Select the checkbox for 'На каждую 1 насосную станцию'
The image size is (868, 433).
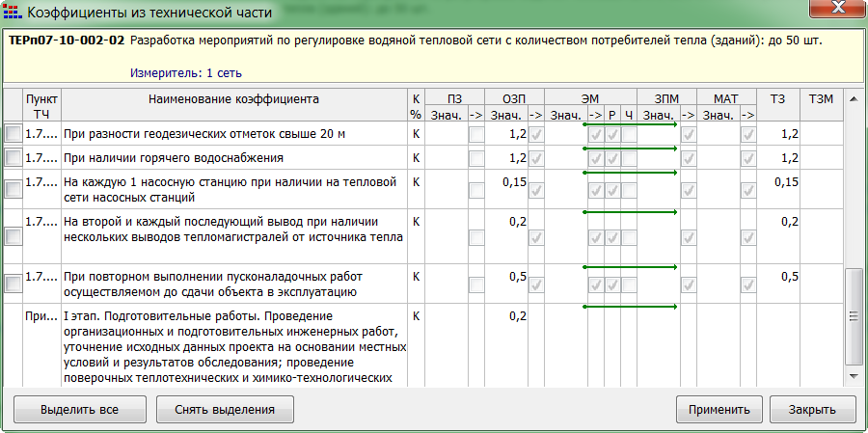click(x=13, y=190)
